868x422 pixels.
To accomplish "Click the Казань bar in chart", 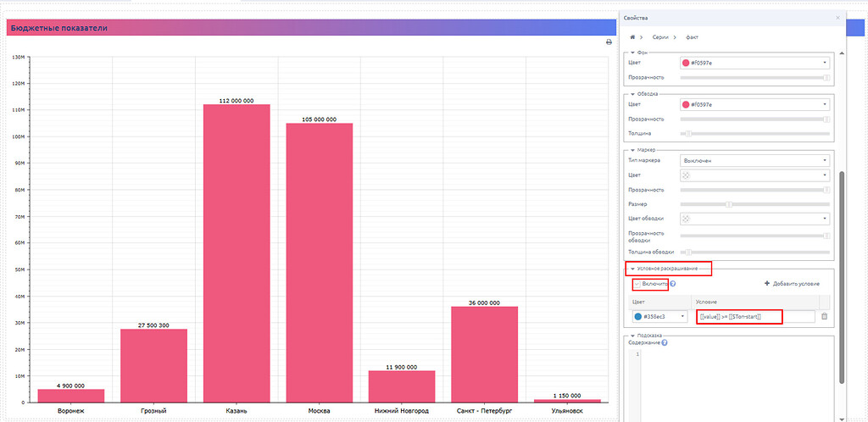I will click(237, 253).
